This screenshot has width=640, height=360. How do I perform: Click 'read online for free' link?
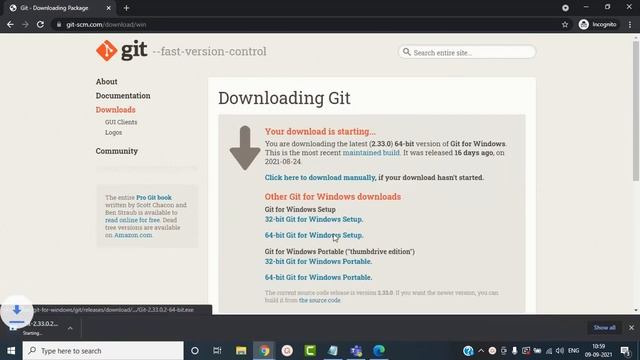point(132,220)
